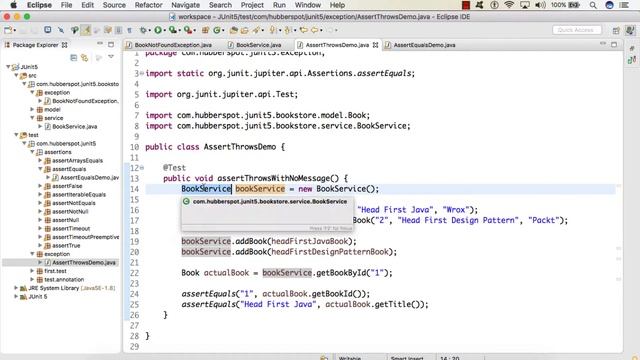The image size is (640, 360).
Task: Open the Refactor menu
Action: point(148,5)
